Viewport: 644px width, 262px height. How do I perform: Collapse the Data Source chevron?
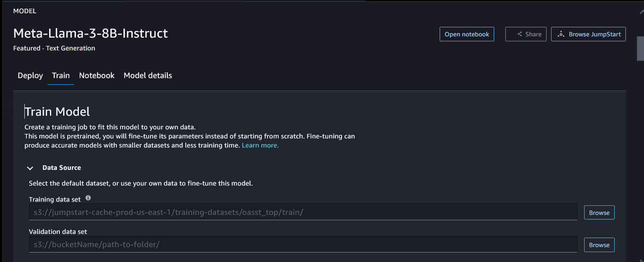[30, 168]
